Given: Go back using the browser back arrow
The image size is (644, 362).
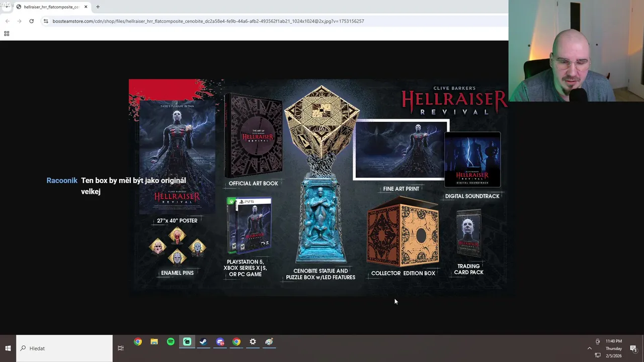Looking at the screenshot, I should coord(7,21).
